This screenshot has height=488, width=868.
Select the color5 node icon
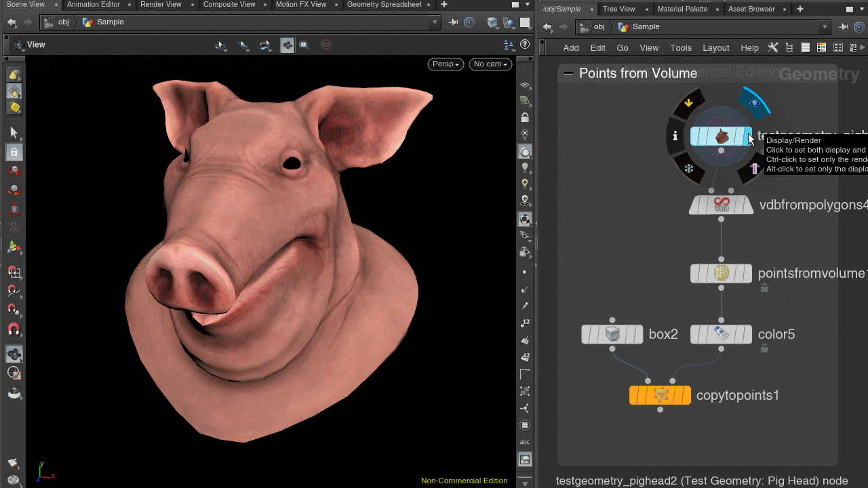(x=722, y=334)
